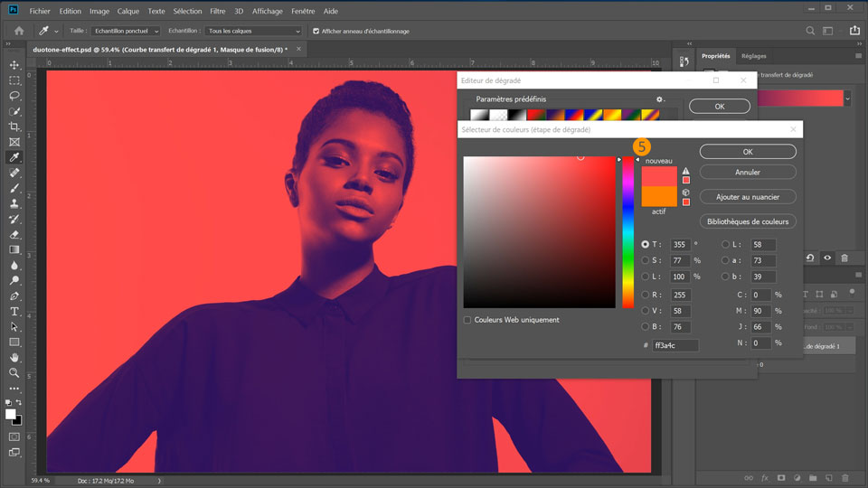
Task: Select the R red radio button
Action: [x=645, y=295]
